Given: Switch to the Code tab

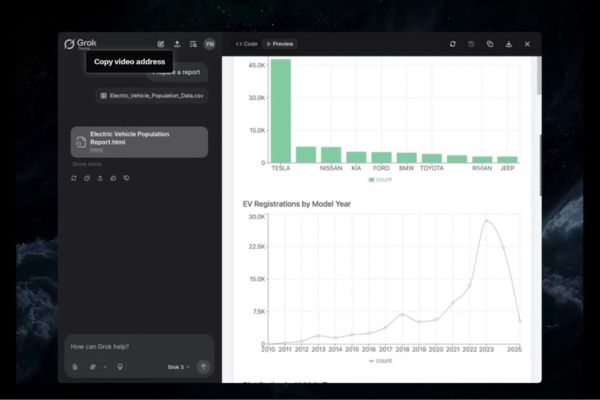Looking at the screenshot, I should coord(246,44).
